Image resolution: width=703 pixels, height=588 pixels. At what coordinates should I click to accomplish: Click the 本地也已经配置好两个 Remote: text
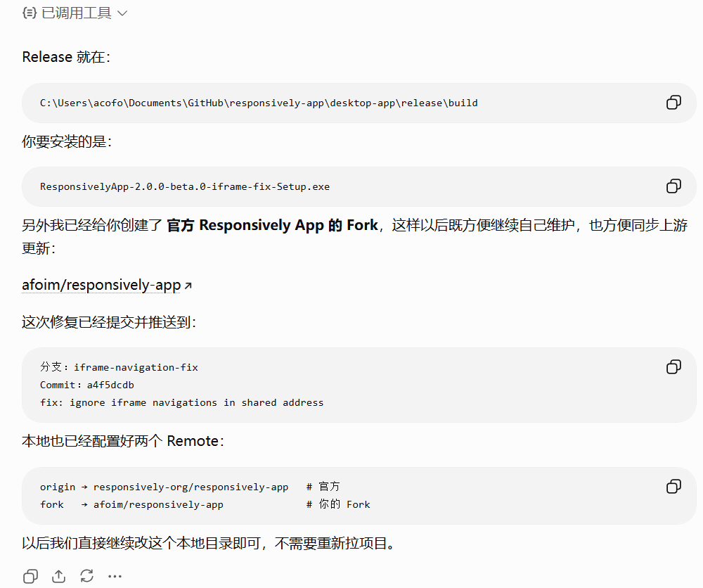click(x=123, y=441)
